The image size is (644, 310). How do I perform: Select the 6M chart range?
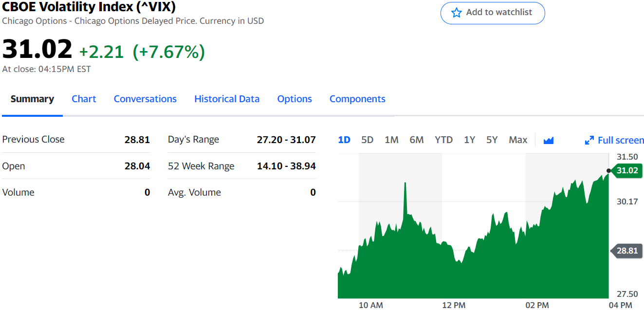coord(417,140)
